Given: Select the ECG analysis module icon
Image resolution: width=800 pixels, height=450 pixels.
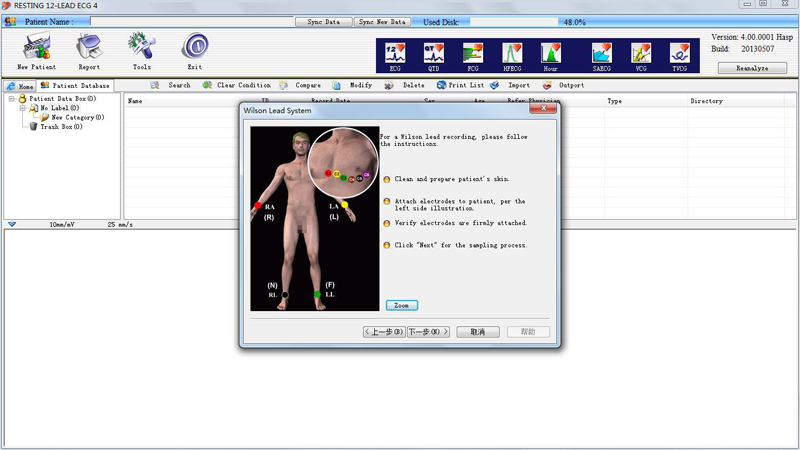Looking at the screenshot, I should coord(394,54).
